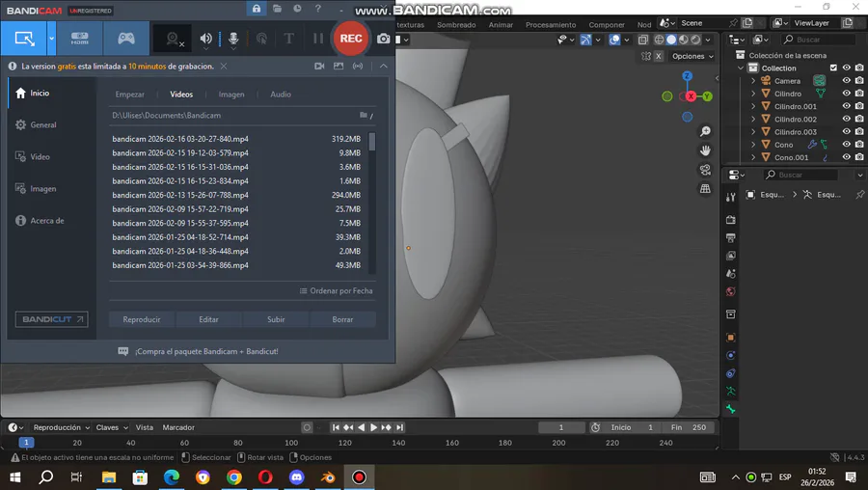This screenshot has height=490, width=868.
Task: Toggle visibility eye of Cilindro.001
Action: (x=847, y=106)
